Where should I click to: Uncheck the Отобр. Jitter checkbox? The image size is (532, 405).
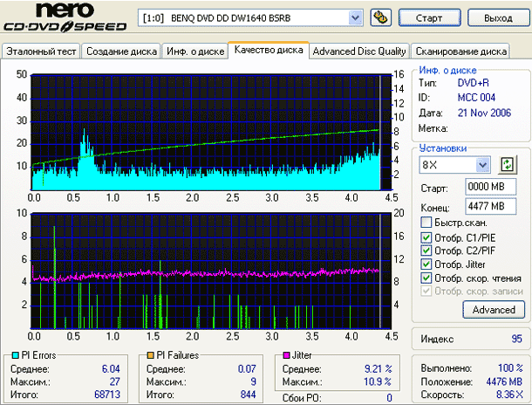426,264
